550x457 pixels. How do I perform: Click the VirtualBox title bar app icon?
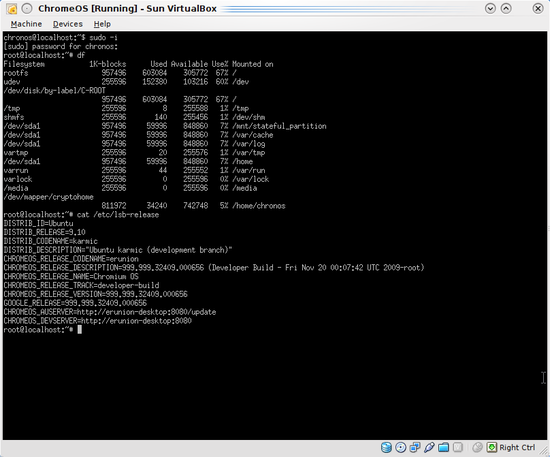point(12,9)
